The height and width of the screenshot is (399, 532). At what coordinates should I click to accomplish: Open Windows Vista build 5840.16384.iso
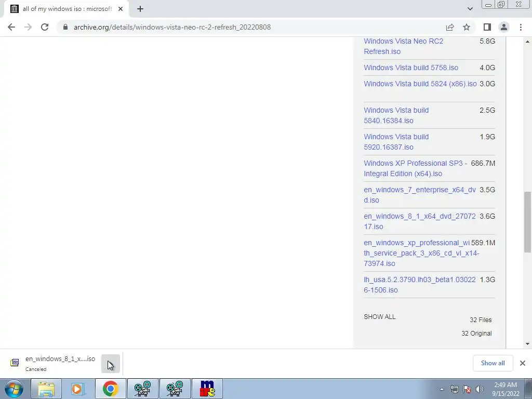point(396,115)
